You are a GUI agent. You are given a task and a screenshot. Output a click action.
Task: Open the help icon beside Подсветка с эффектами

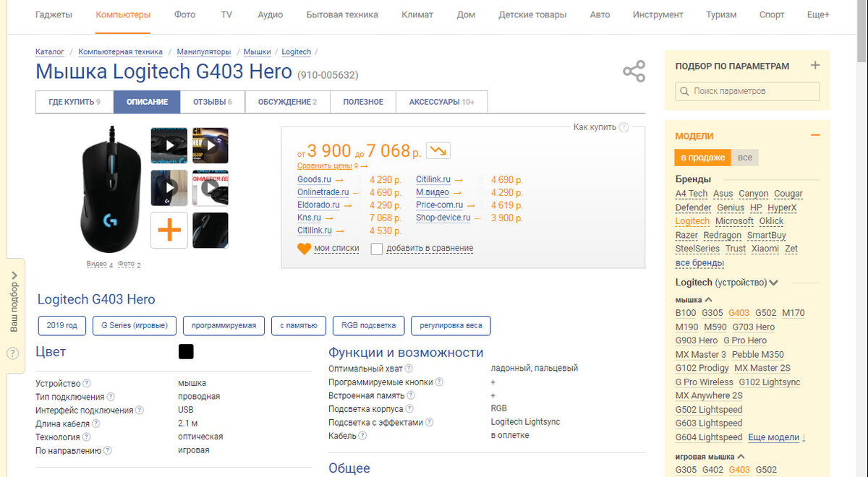[430, 422]
